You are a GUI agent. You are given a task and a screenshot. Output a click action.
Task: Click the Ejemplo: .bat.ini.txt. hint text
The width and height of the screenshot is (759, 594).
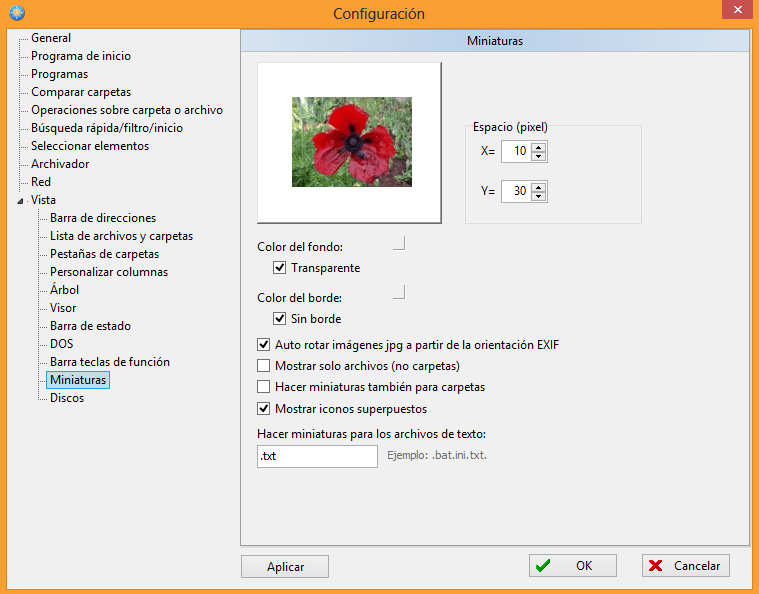437,455
